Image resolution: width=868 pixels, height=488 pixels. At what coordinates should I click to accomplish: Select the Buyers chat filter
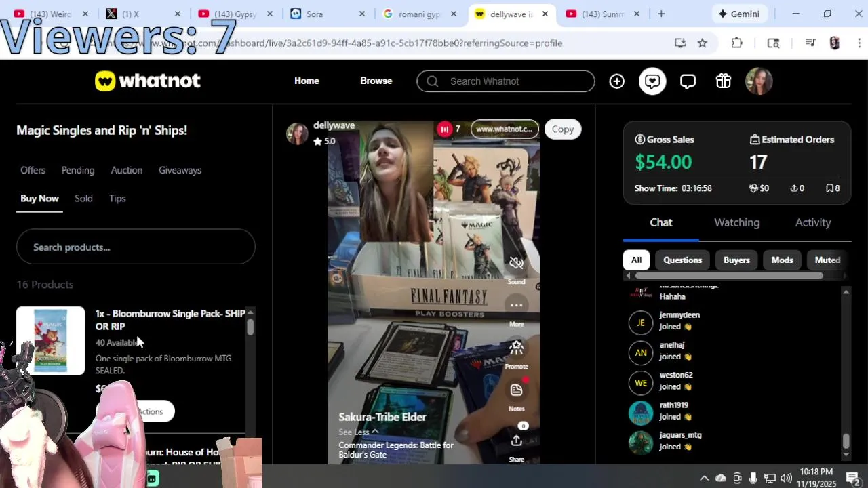(x=736, y=260)
